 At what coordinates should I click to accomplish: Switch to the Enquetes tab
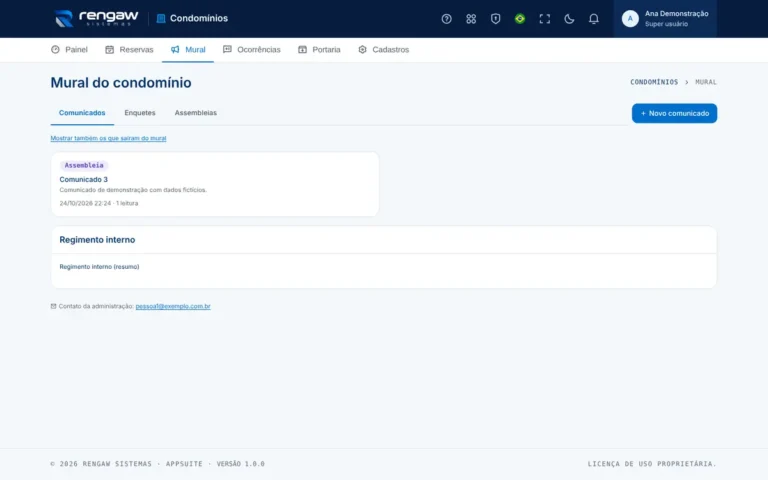point(140,113)
